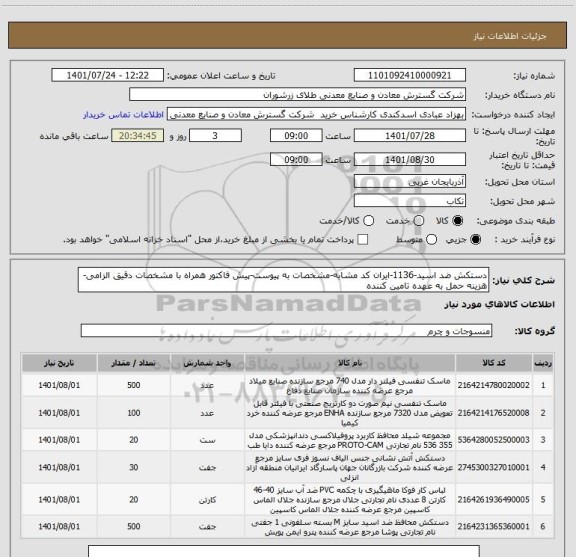
Task: Click product code 2745300327010001
Action: [x=494, y=467]
